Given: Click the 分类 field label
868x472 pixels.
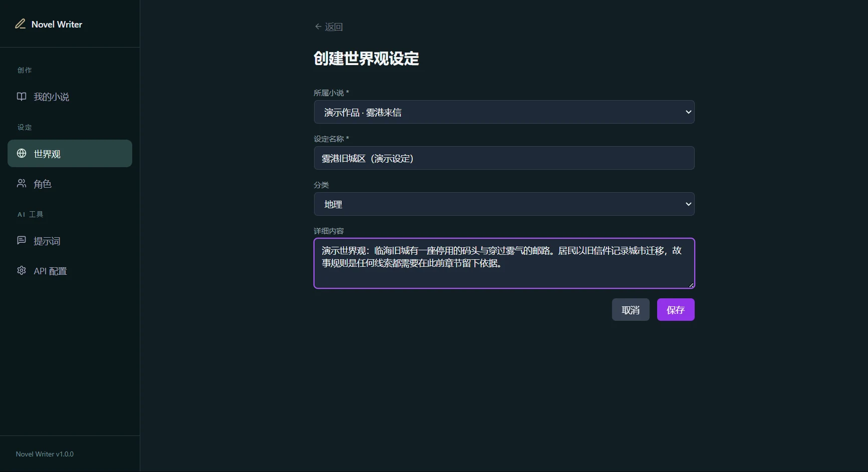Looking at the screenshot, I should 321,185.
